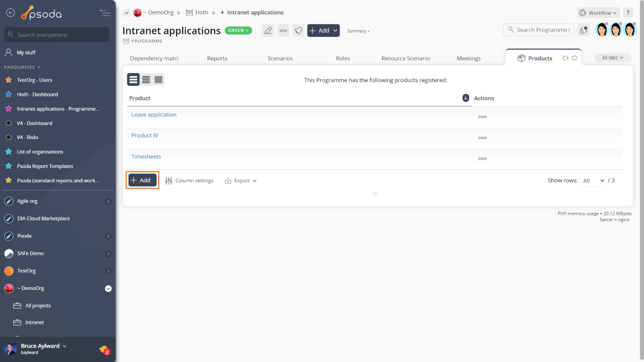Switch to the Meetings tab
Image resolution: width=644 pixels, height=362 pixels.
(x=469, y=58)
